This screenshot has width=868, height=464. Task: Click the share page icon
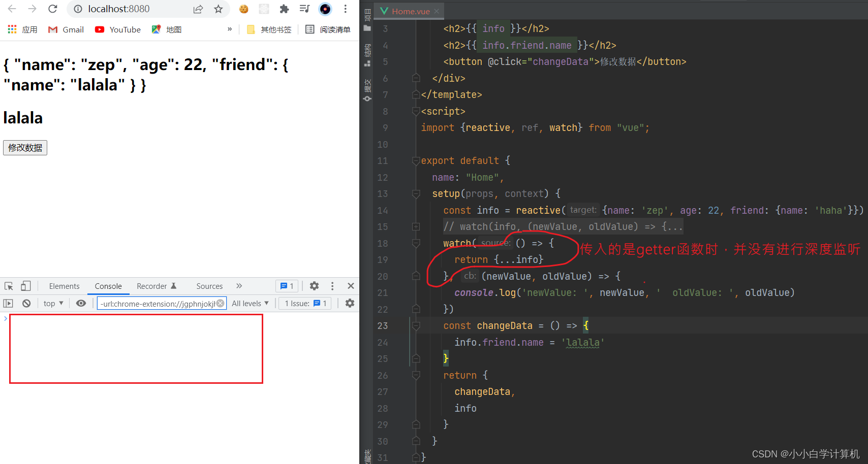198,9
